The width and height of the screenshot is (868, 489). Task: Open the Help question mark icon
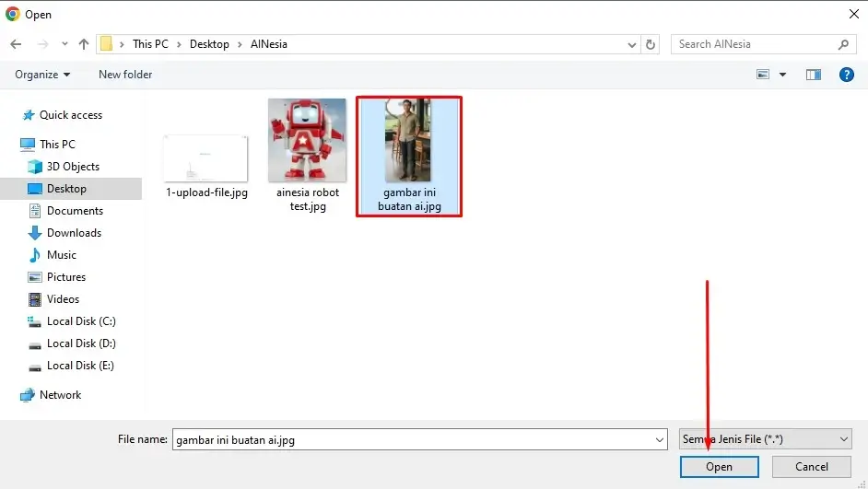pyautogui.click(x=846, y=75)
